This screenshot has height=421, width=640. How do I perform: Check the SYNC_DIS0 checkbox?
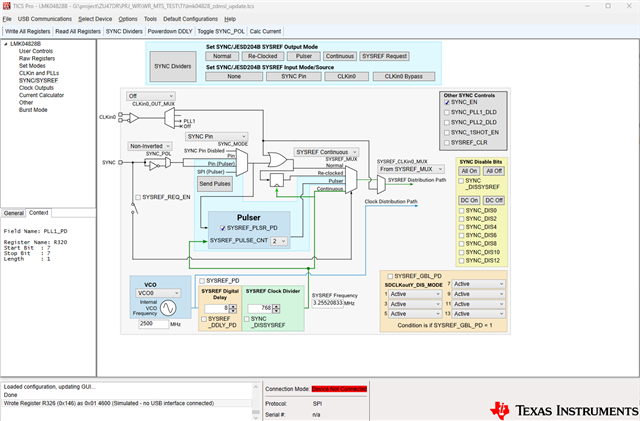click(x=462, y=211)
